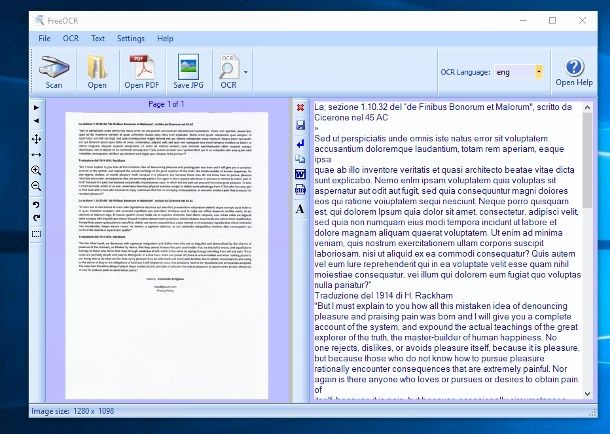The width and height of the screenshot is (610, 434).
Task: Click the text pane scrollbar thumb
Action: 587,160
